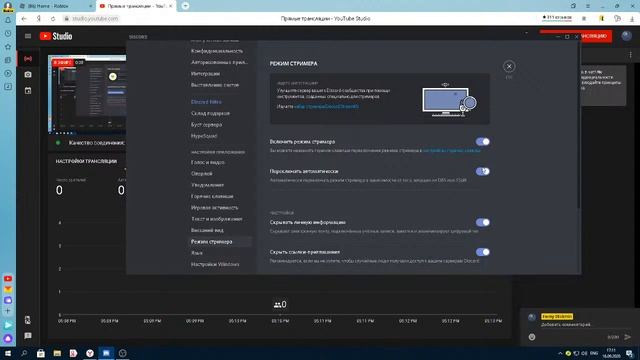Select the live stream icon in Studio sidebar
Image resolution: width=640 pixels, height=360 pixels.
28,59
